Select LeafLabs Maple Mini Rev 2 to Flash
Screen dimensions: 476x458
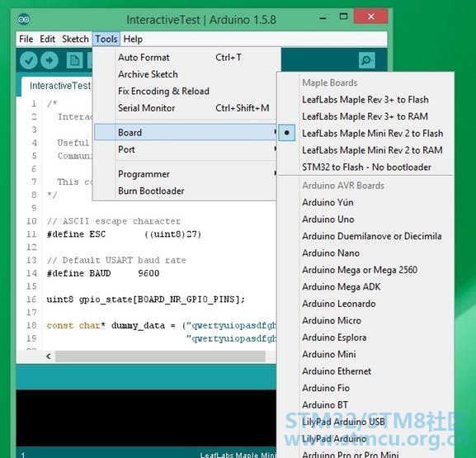pyautogui.click(x=365, y=134)
